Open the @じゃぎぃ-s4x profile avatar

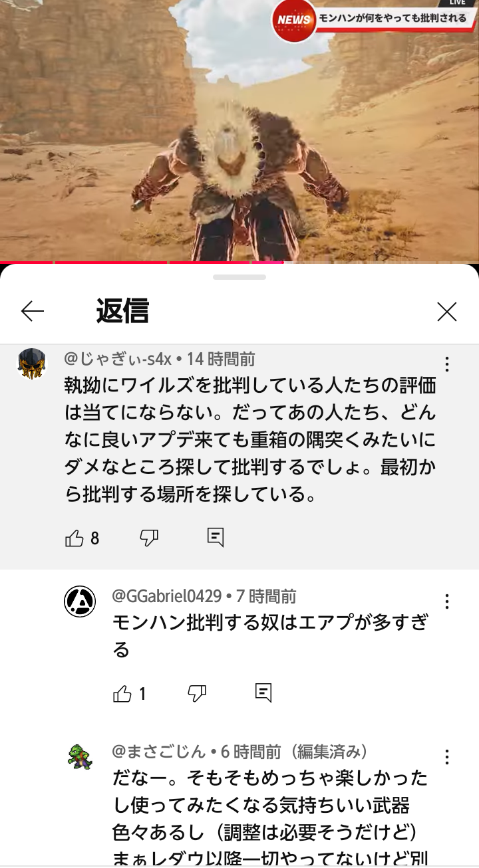(32, 364)
